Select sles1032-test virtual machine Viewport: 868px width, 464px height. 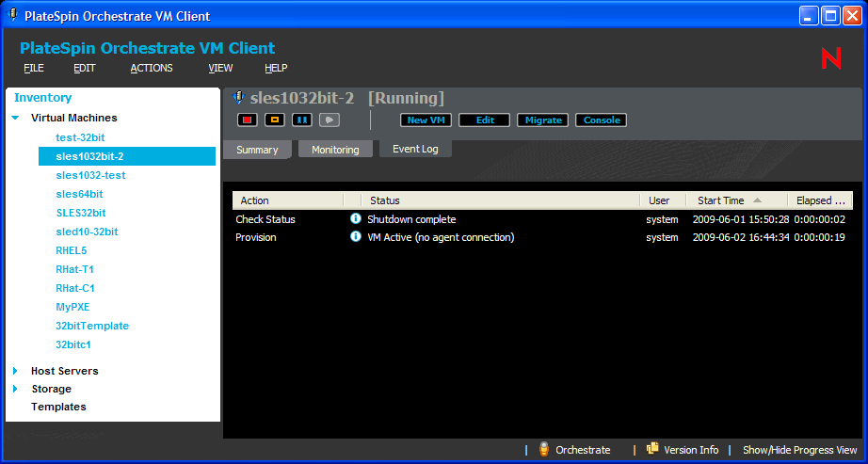[x=90, y=175]
